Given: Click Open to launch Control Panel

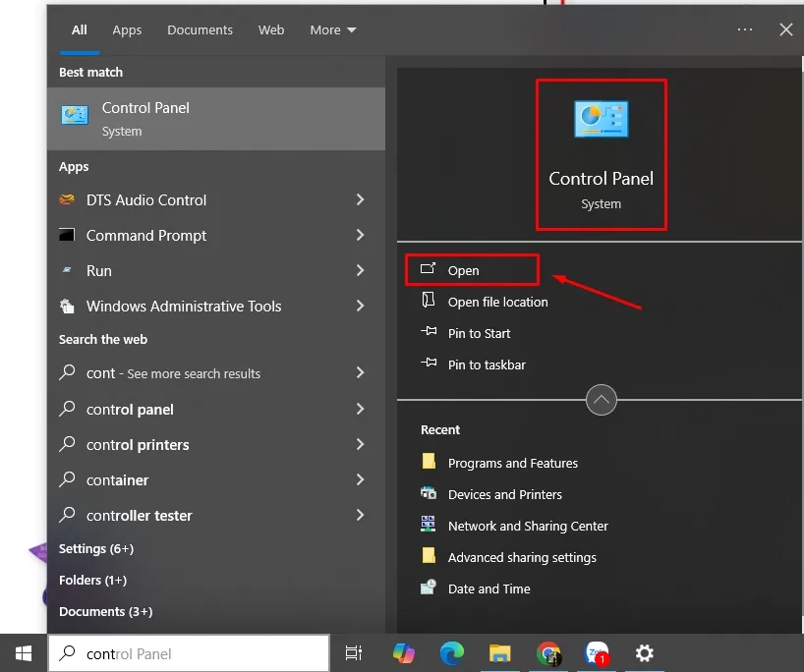Looking at the screenshot, I should pyautogui.click(x=464, y=270).
